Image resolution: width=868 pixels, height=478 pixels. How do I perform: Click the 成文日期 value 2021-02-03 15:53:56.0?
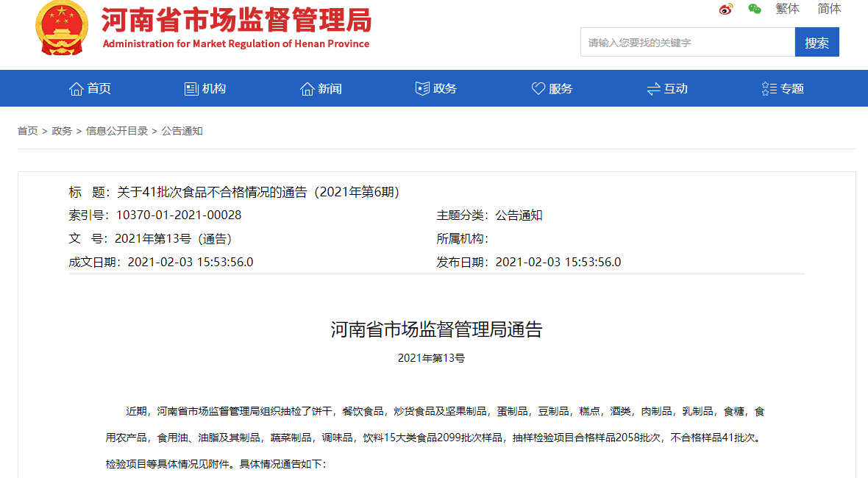click(191, 263)
